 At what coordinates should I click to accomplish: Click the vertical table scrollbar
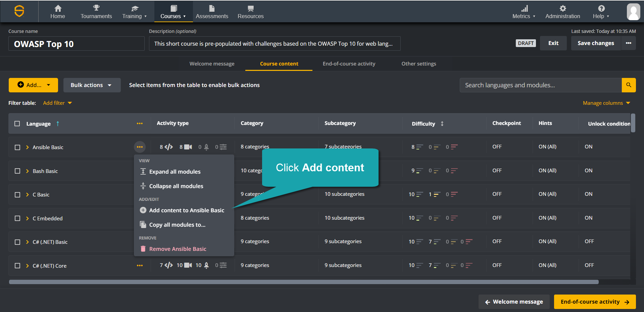633,123
